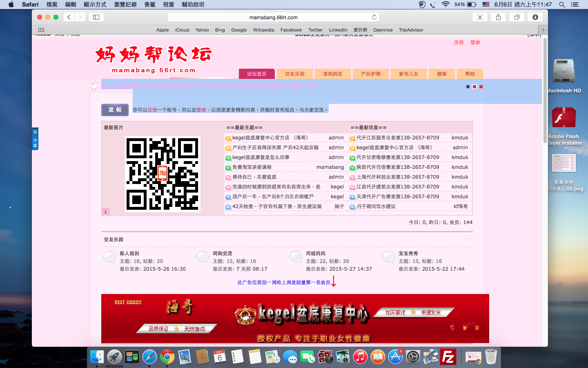
Task: Open Mission Control from the Dock
Action: tap(132, 357)
